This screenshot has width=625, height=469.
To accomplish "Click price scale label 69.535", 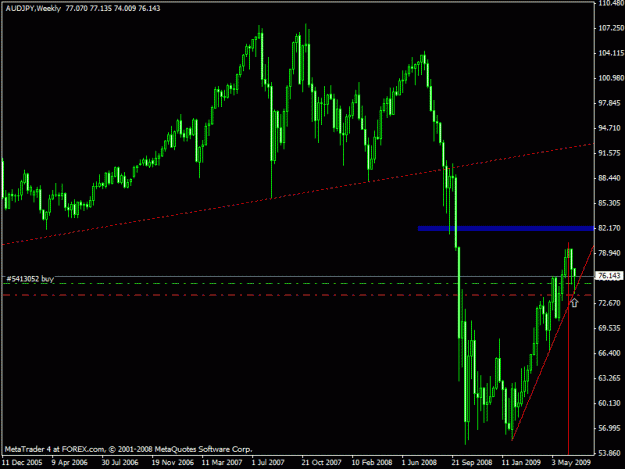I will click(x=609, y=328).
